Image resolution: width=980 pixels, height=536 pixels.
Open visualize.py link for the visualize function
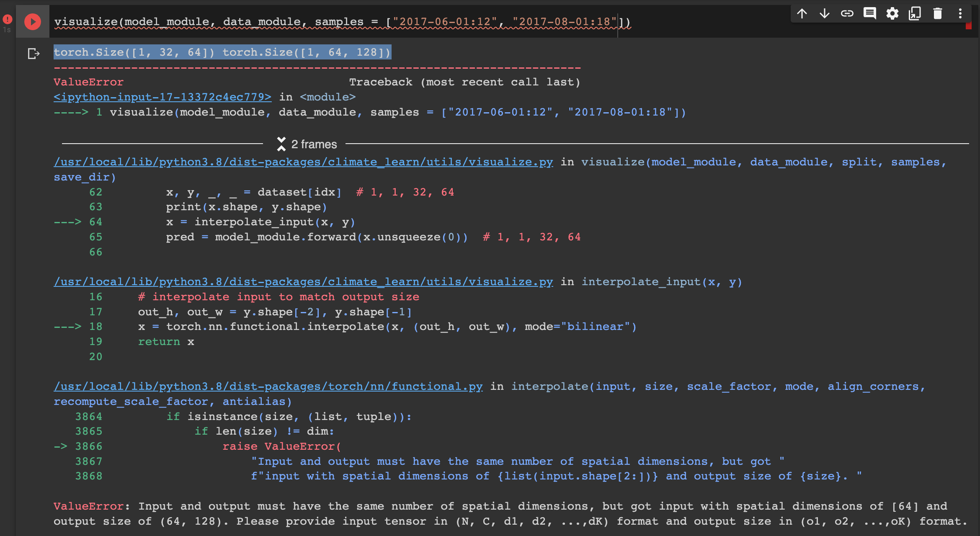[303, 162]
